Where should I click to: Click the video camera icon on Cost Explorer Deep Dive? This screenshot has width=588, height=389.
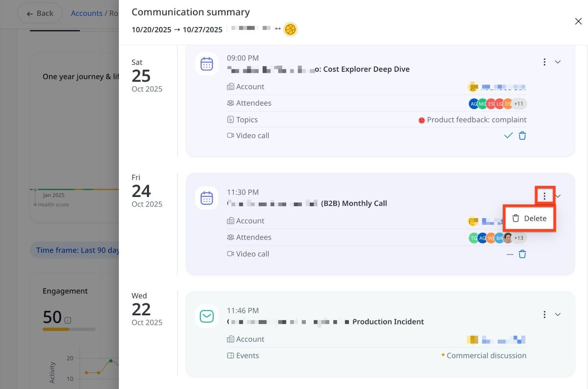click(230, 135)
